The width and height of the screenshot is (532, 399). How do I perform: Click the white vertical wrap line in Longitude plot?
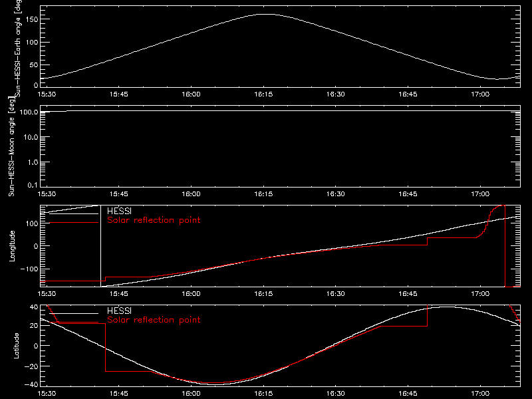pos(101,246)
